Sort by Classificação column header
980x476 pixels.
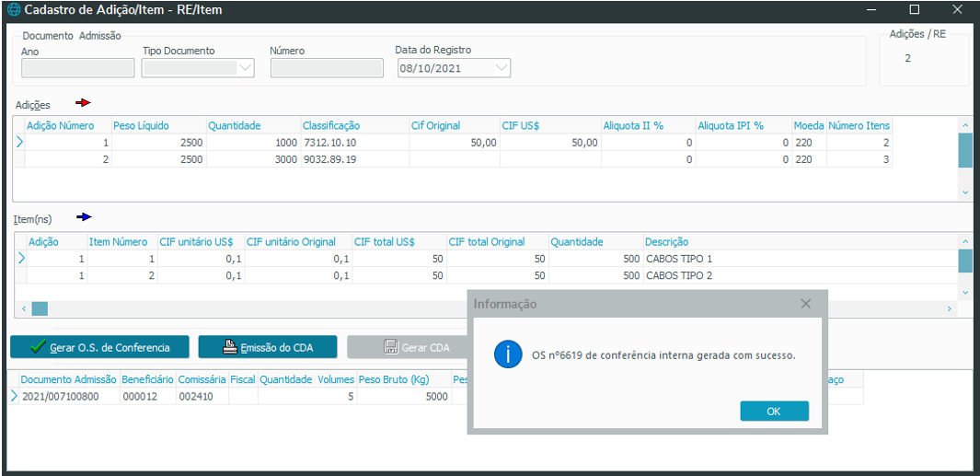[x=355, y=126]
